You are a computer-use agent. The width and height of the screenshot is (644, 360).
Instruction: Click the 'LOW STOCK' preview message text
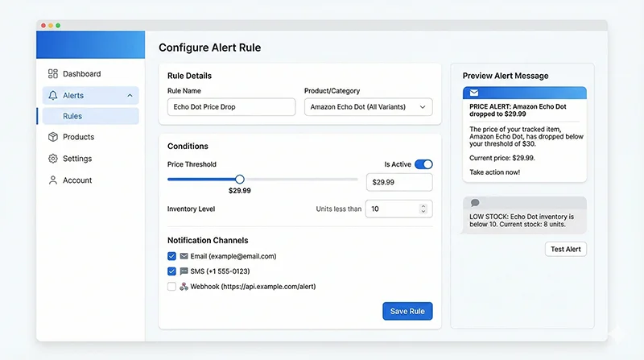(522, 221)
